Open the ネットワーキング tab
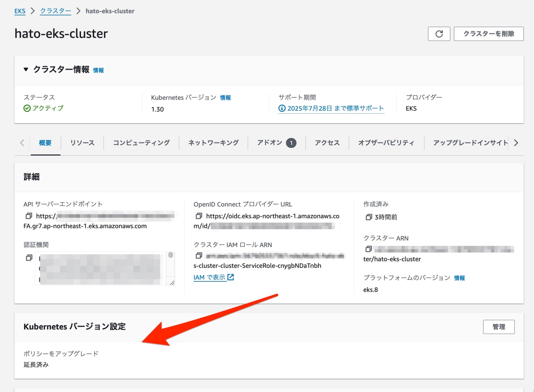Image resolution: width=534 pixels, height=392 pixels. pos(213,143)
